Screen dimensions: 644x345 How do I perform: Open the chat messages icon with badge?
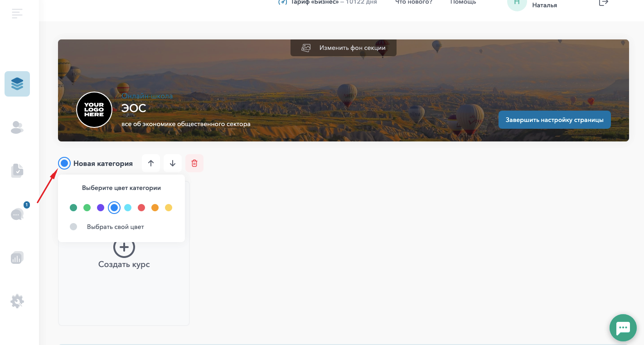point(17,214)
